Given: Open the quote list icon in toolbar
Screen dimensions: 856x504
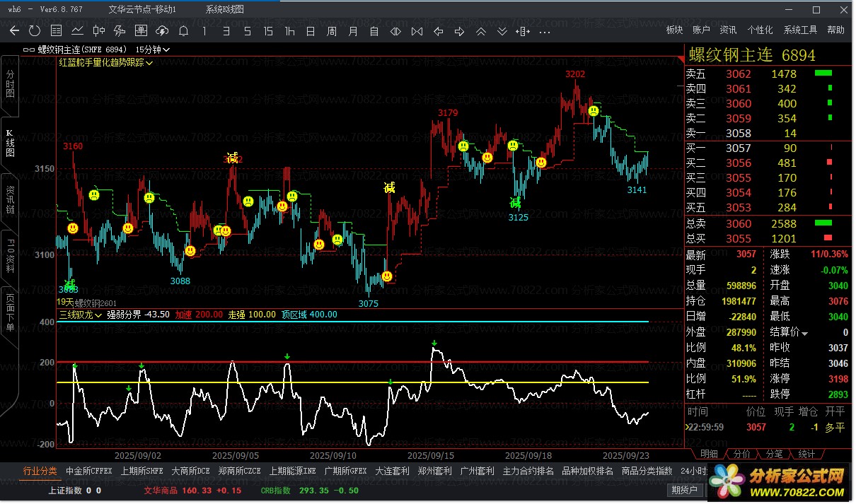Looking at the screenshot, I should [x=56, y=31].
